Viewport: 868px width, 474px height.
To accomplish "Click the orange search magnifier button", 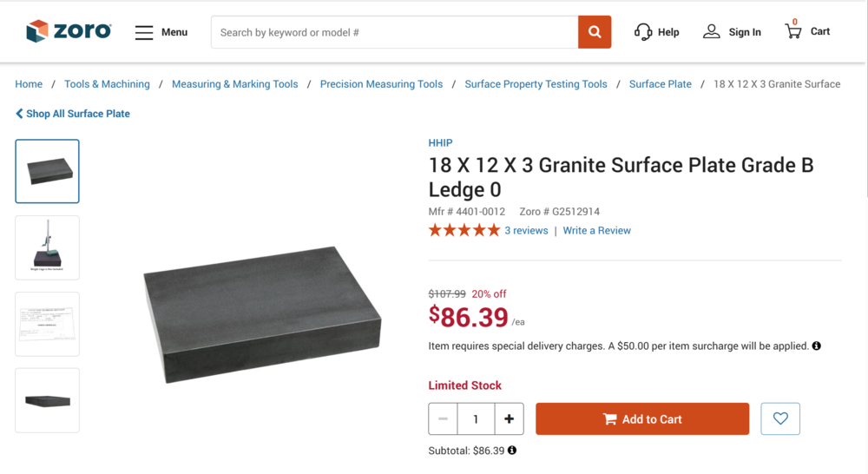I will [595, 32].
